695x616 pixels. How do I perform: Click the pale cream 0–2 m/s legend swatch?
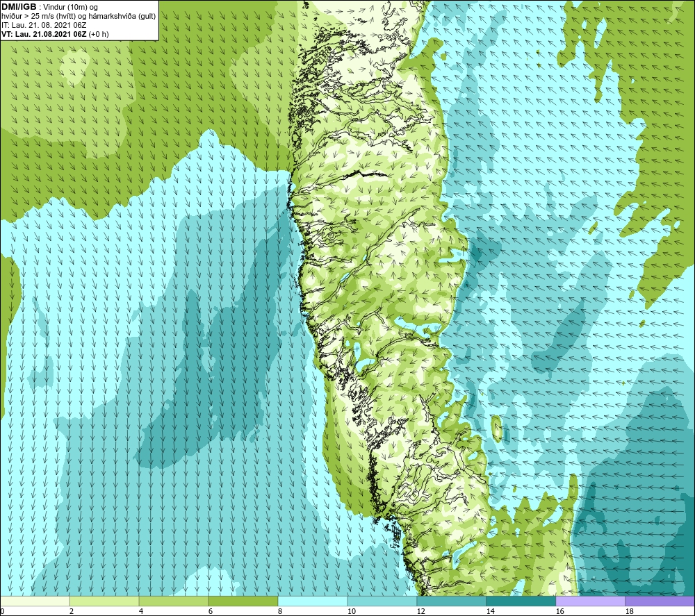click(35, 601)
